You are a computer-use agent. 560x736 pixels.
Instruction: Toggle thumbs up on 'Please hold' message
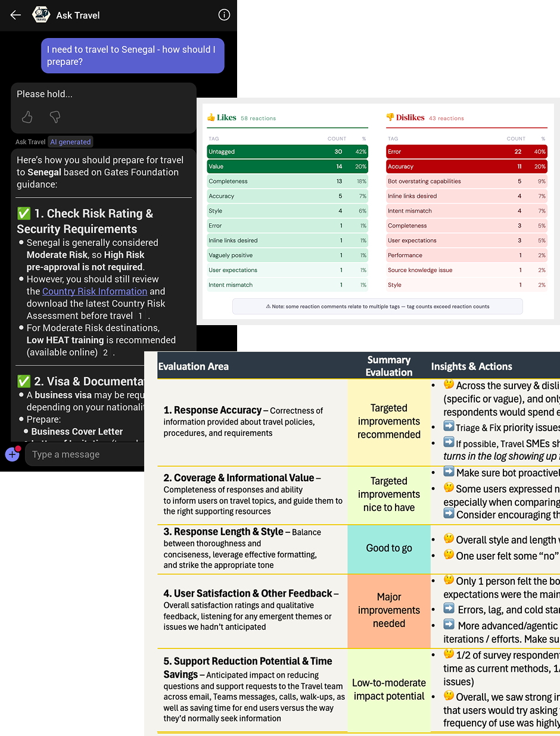tap(27, 117)
